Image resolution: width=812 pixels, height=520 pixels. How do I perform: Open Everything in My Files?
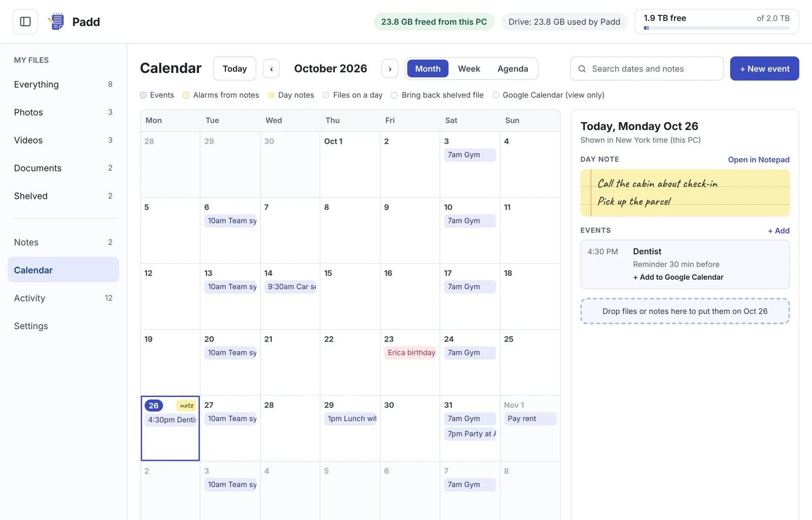[63, 85]
